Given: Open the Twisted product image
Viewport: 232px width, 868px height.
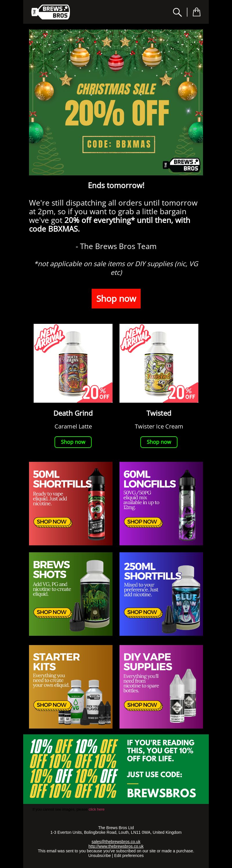Looking at the screenshot, I should point(159,363).
